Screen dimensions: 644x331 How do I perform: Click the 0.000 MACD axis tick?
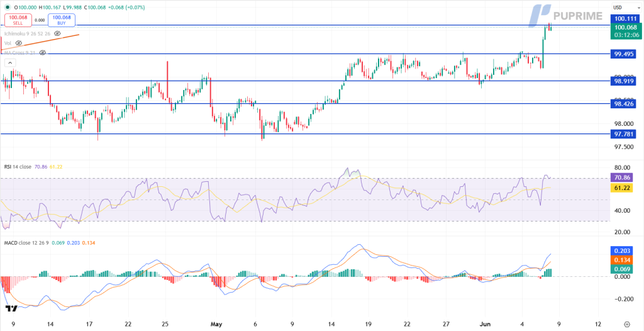621,277
